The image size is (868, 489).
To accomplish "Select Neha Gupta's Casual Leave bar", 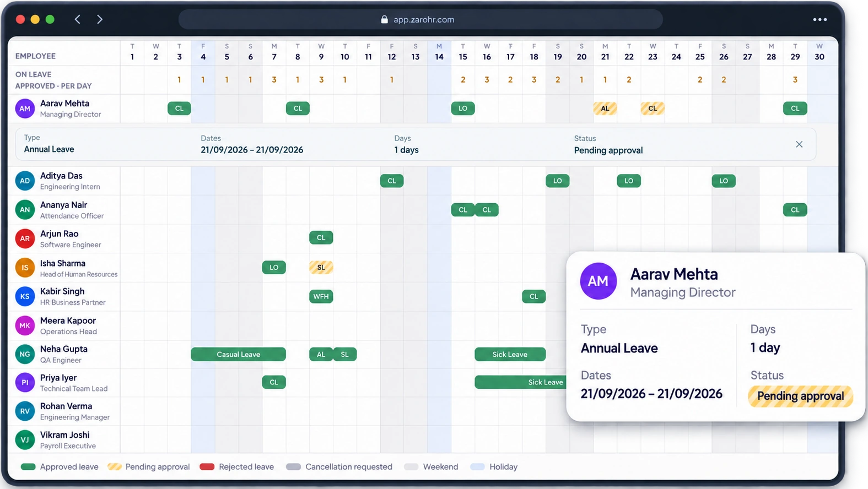I will [x=239, y=354].
